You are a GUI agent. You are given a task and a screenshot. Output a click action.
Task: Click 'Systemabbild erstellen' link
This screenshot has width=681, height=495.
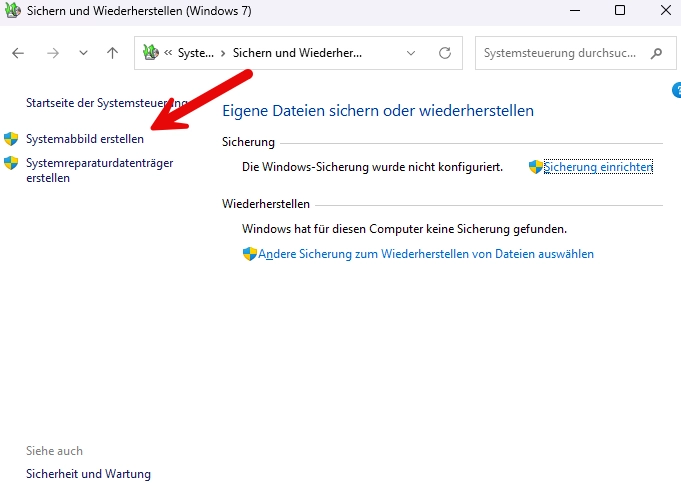pos(85,139)
